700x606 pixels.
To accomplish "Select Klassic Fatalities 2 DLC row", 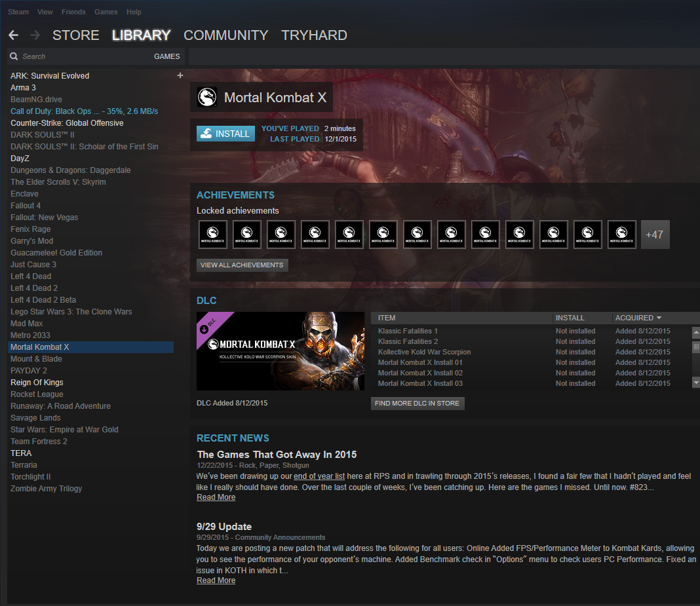I will pos(531,341).
